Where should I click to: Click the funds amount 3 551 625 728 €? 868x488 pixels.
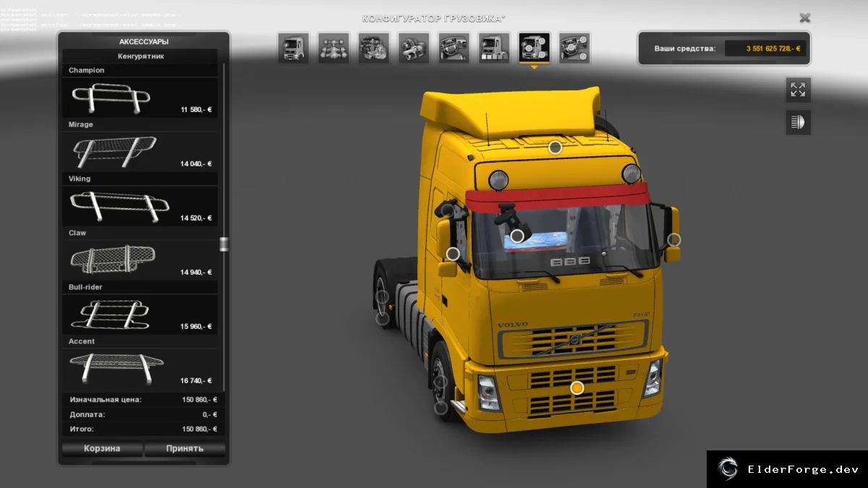(773, 48)
